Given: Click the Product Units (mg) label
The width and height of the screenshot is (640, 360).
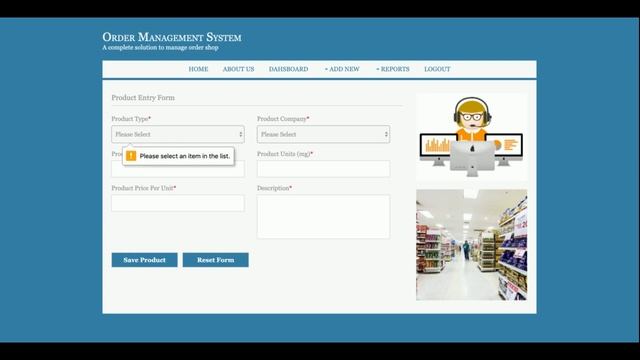Looking at the screenshot, I should point(285,154).
